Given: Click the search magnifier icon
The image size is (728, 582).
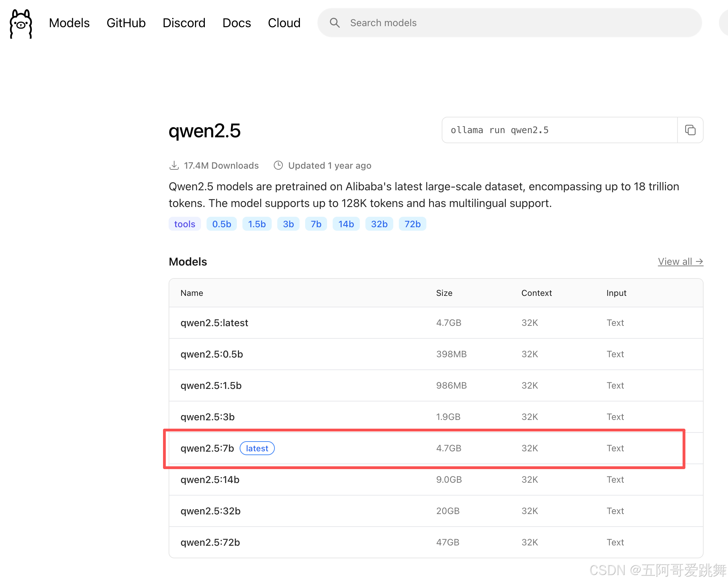Looking at the screenshot, I should click(x=335, y=23).
